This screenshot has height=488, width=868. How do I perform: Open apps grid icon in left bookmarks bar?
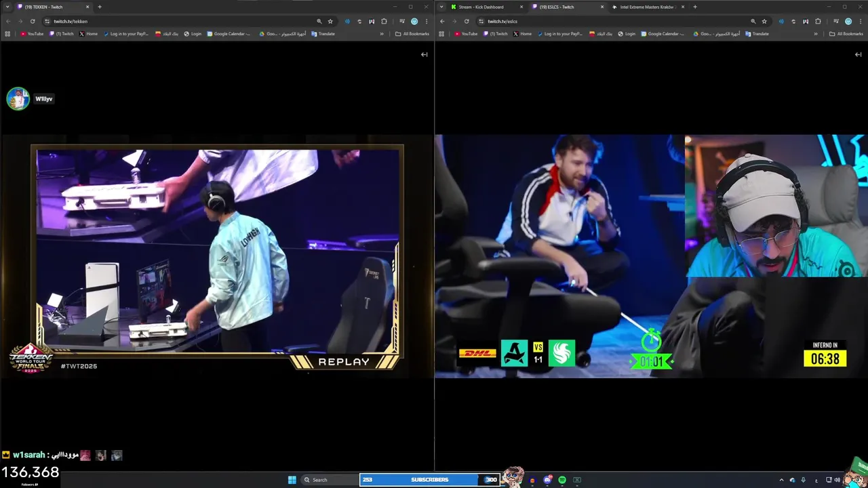click(x=7, y=34)
